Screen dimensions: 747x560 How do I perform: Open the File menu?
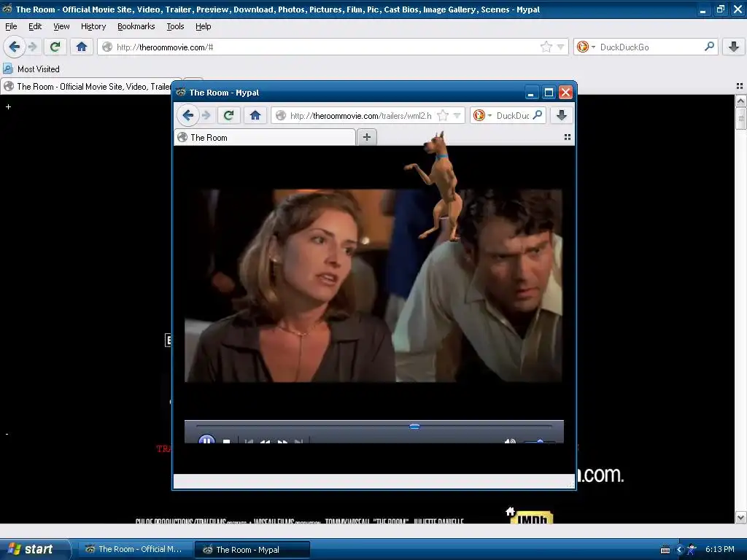click(x=11, y=26)
